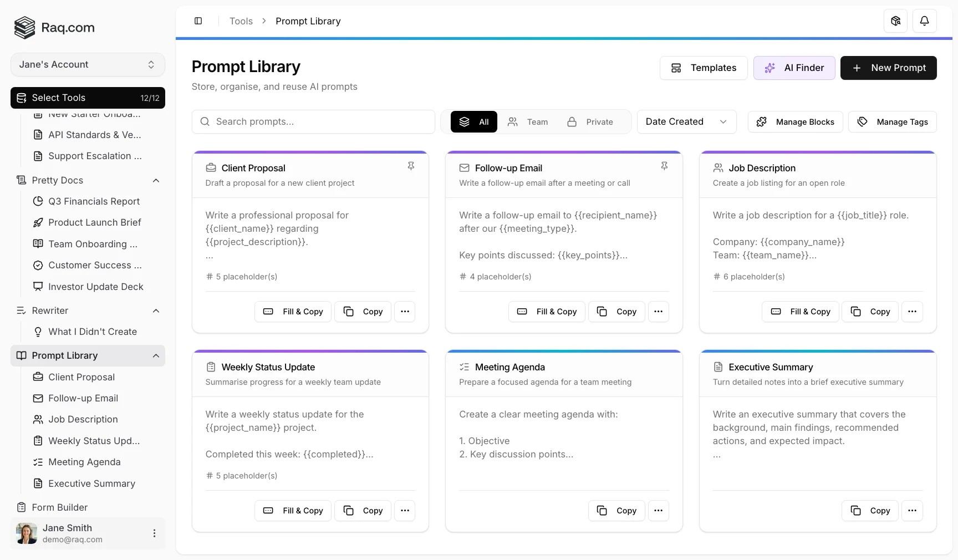
Task: Open the Templates gallery
Action: tap(703, 68)
